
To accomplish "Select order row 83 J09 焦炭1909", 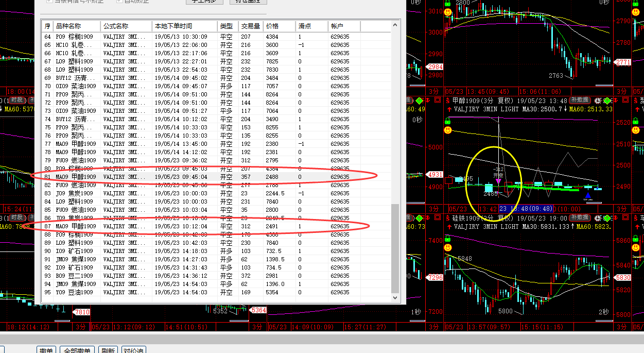I will pyautogui.click(x=217, y=193).
